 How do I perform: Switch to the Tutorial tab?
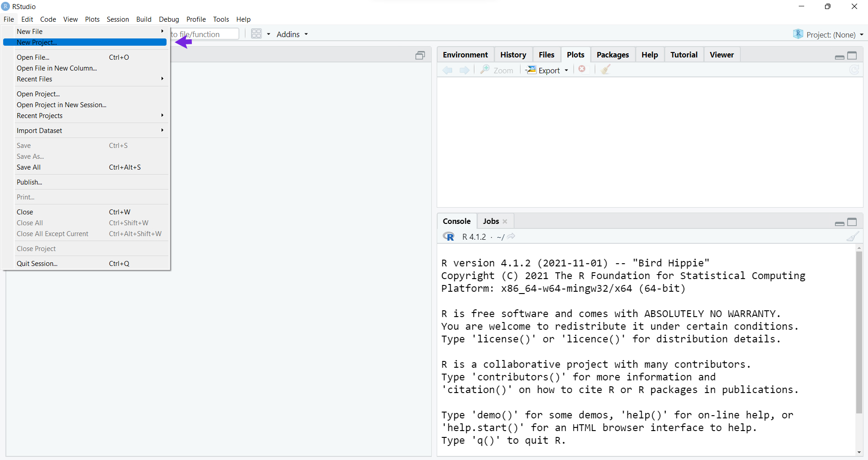684,55
